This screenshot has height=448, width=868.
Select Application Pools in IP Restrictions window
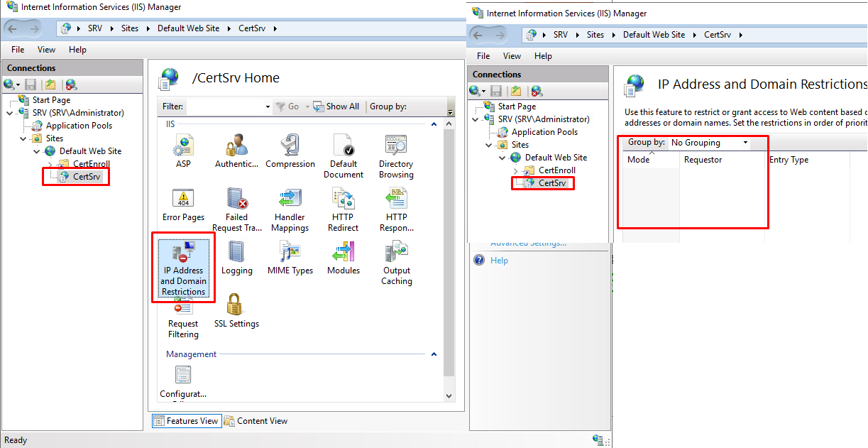pyautogui.click(x=544, y=132)
